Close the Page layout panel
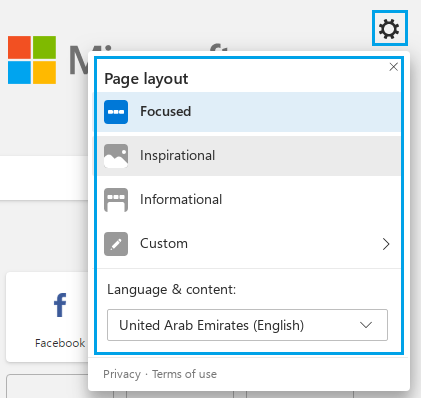Viewport: 421px width, 398px height. pyautogui.click(x=393, y=67)
